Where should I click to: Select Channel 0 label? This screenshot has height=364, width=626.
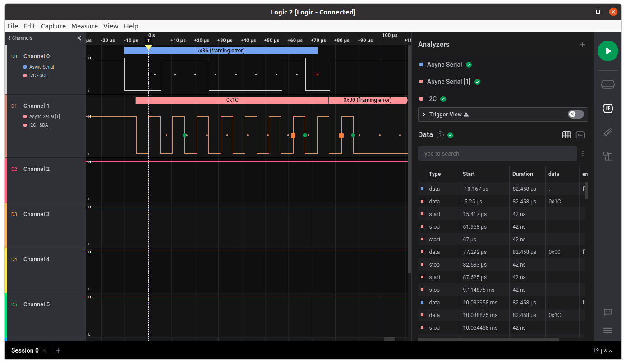click(x=37, y=56)
